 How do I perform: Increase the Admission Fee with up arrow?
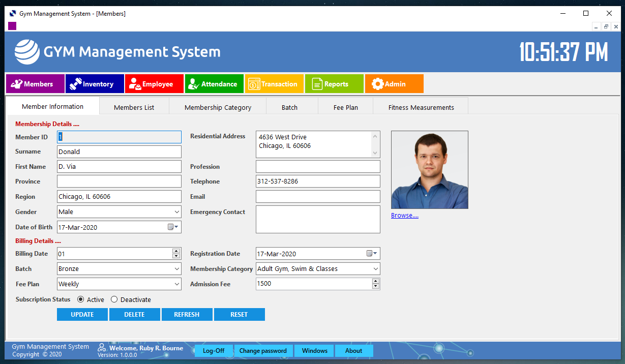click(376, 281)
